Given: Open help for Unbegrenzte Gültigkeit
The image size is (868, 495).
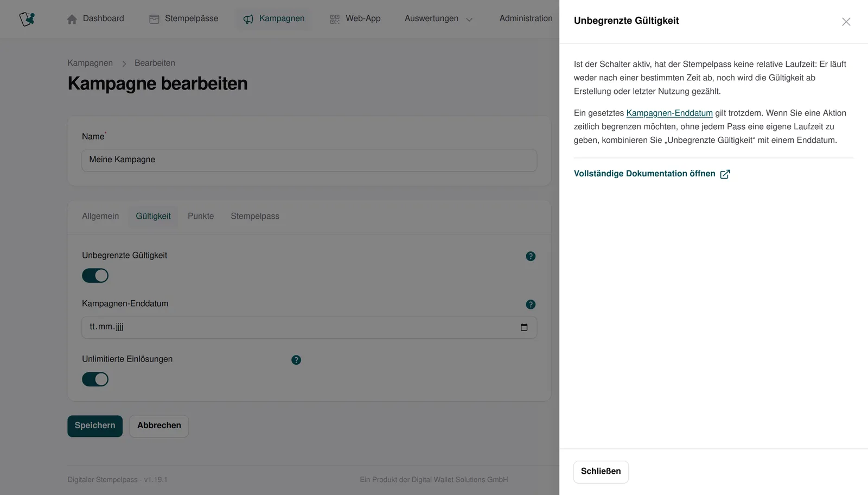Looking at the screenshot, I should tap(531, 256).
